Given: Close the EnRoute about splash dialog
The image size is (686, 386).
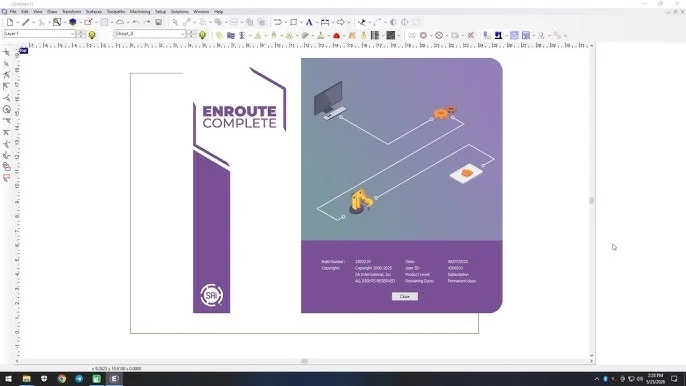Looking at the screenshot, I should click(405, 296).
